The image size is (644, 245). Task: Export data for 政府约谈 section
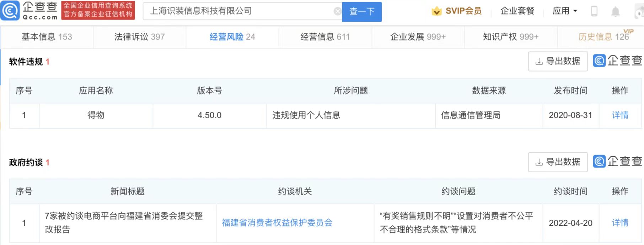(558, 162)
